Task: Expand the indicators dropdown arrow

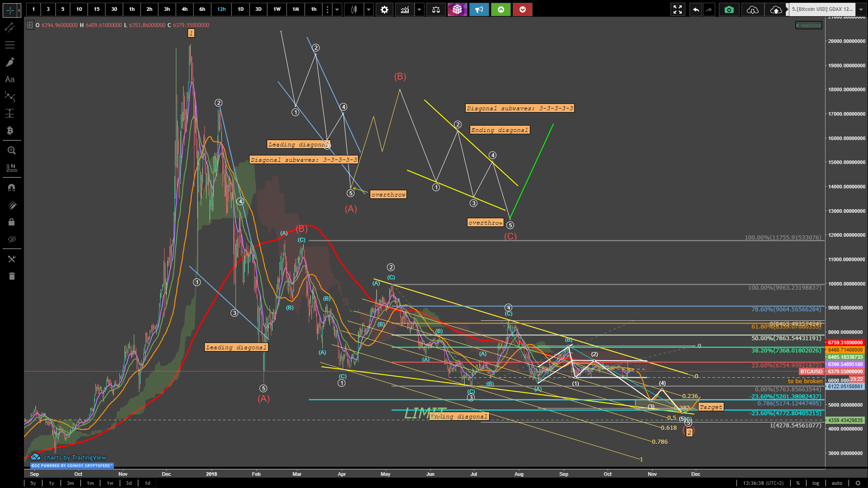Action: 420,9
